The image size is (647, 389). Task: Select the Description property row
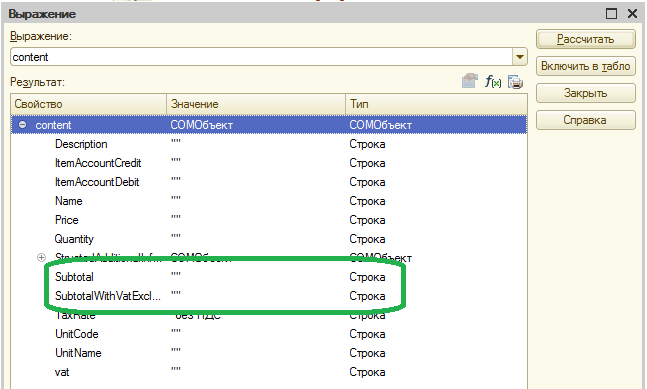coord(269,144)
